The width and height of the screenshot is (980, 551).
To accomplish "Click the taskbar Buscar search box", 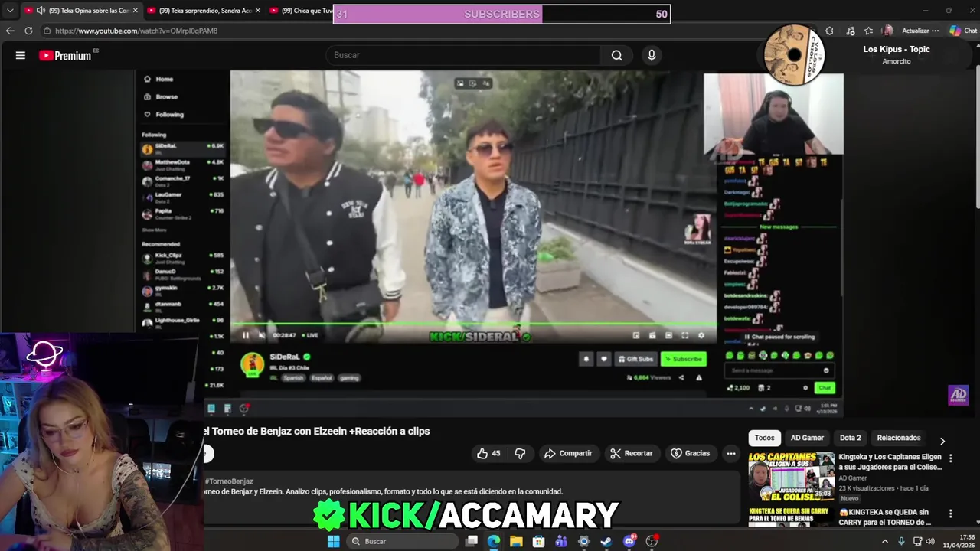I will tap(401, 541).
